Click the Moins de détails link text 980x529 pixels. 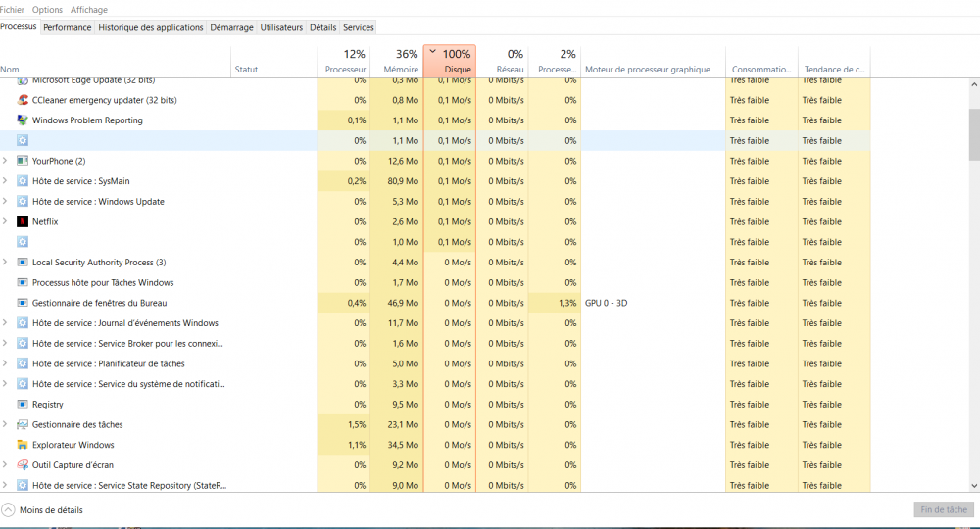51,510
